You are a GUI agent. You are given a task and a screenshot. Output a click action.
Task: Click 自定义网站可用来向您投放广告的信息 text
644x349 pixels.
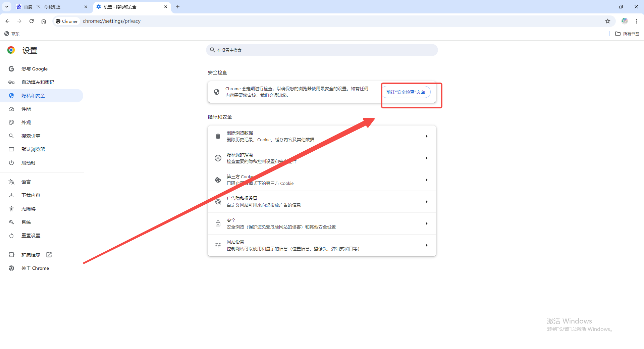pos(264,205)
